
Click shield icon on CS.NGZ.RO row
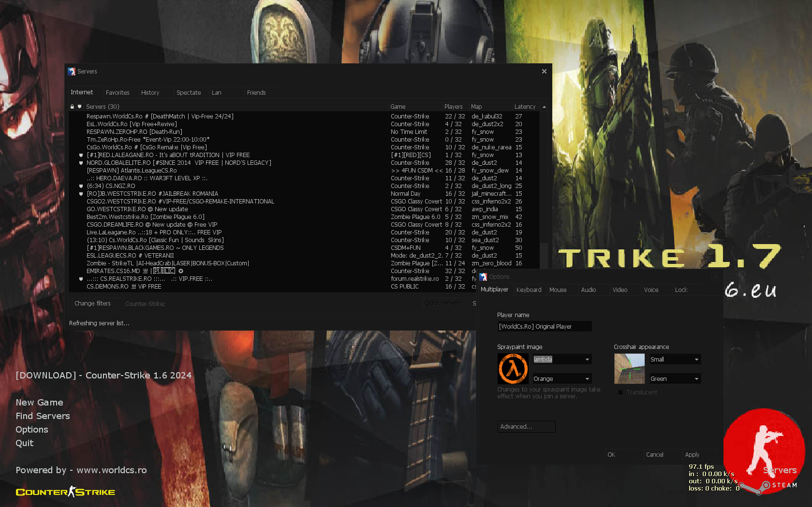[81, 186]
